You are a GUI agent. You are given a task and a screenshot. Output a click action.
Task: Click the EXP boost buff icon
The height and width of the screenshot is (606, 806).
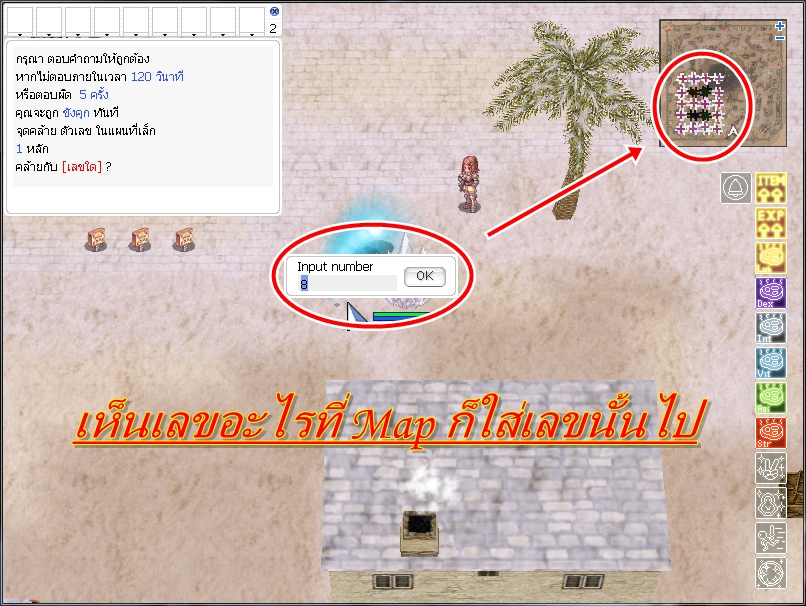771,223
